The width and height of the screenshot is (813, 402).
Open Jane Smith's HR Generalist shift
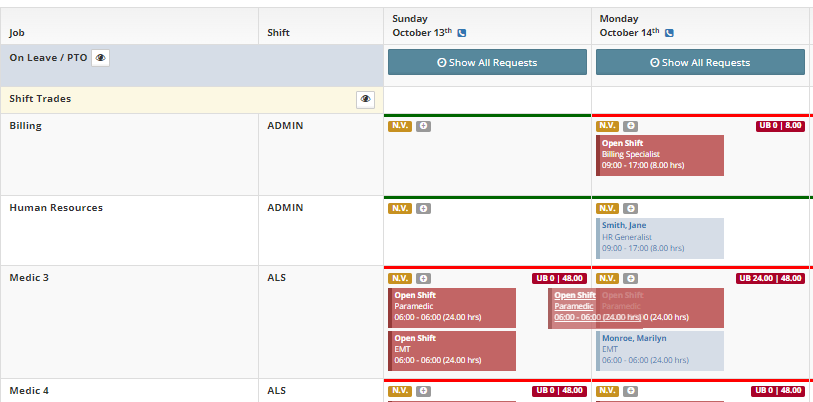(x=659, y=237)
